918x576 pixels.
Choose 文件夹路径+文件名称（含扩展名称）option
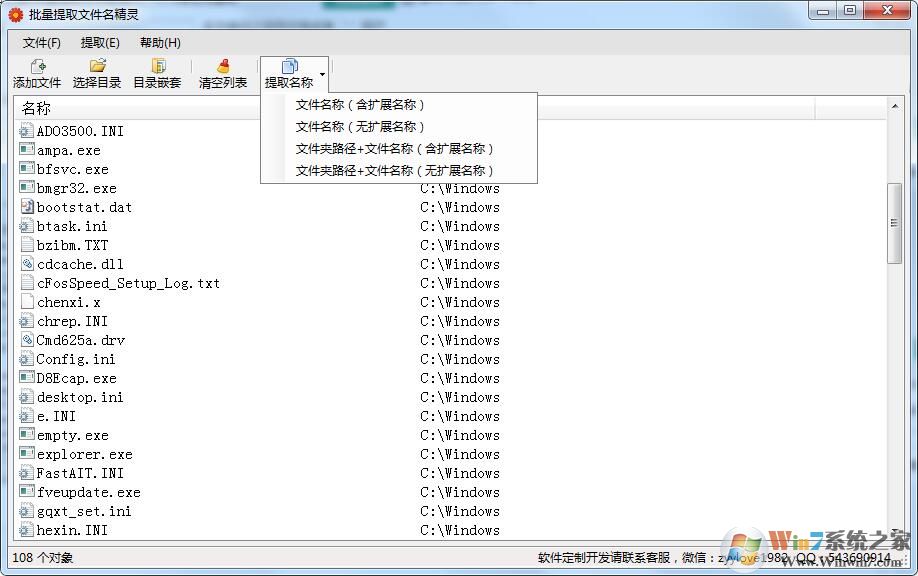[395, 148]
